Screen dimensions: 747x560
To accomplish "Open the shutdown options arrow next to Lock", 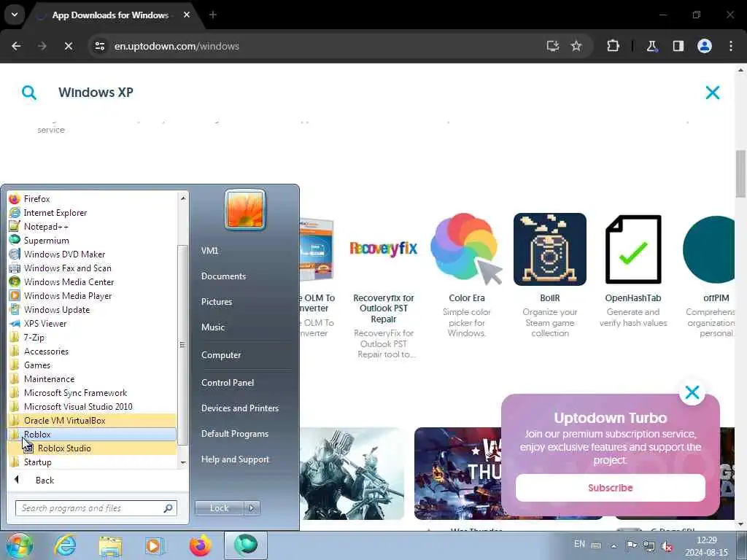I will 252,508.
